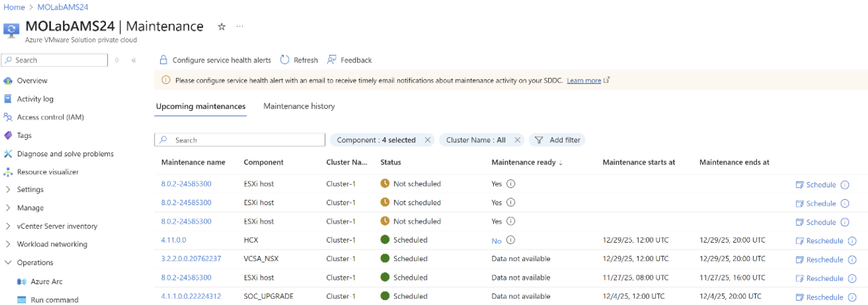Image resolution: width=868 pixels, height=305 pixels.
Task: Clear the Cluster Name: All filter
Action: pos(517,140)
